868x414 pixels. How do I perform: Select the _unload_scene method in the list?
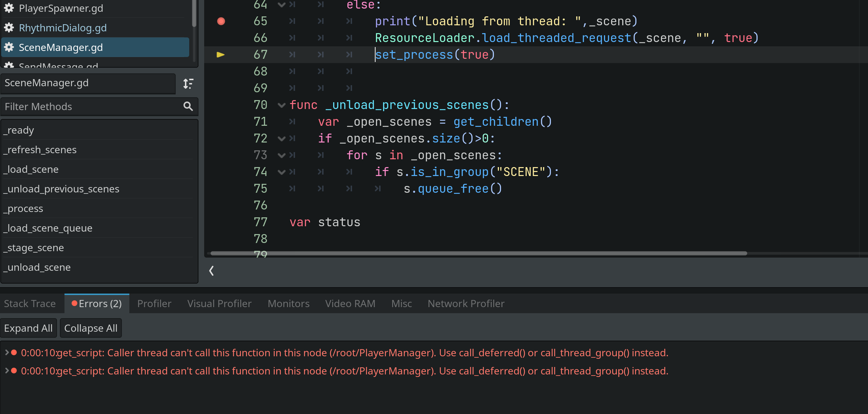pyautogui.click(x=37, y=267)
